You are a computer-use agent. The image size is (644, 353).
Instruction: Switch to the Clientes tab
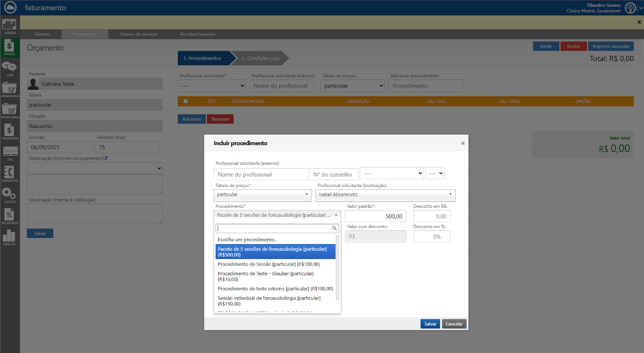coord(42,34)
